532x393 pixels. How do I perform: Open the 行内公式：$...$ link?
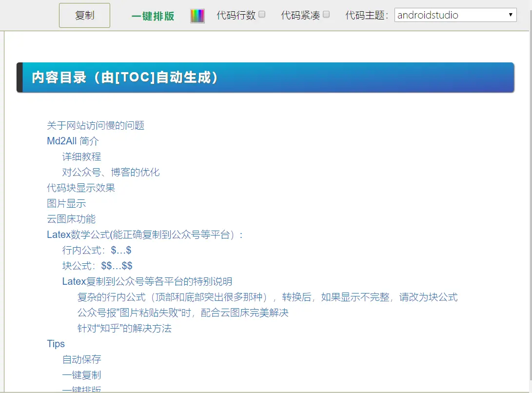[x=97, y=250]
